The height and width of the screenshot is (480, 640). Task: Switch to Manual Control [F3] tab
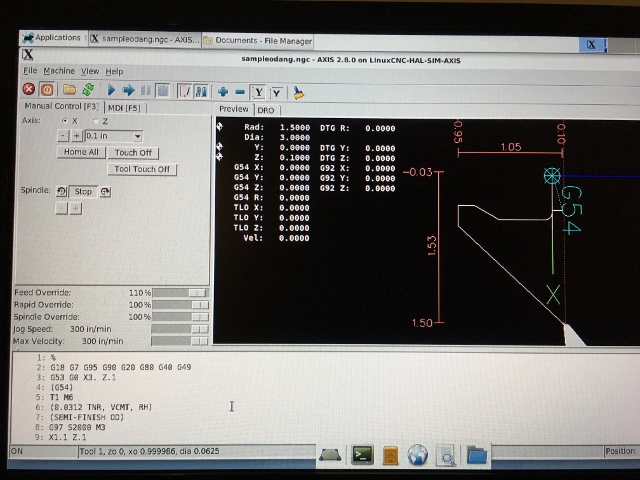click(61, 106)
